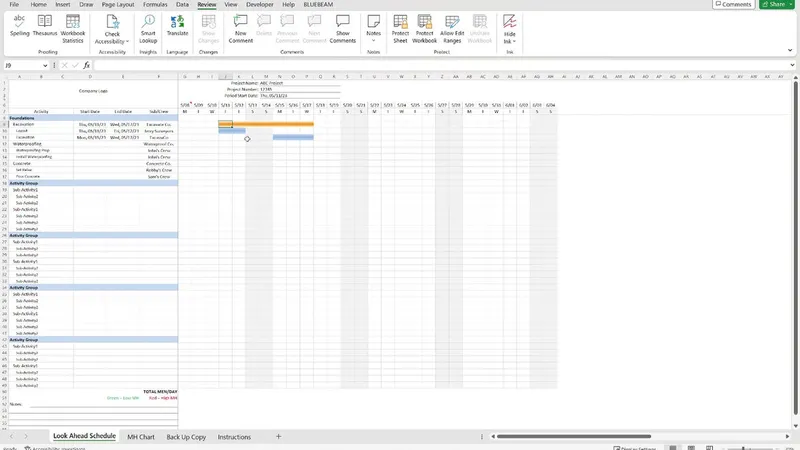
Task: Select the TOTAL MEN/DAY label cell
Action: [160, 391]
